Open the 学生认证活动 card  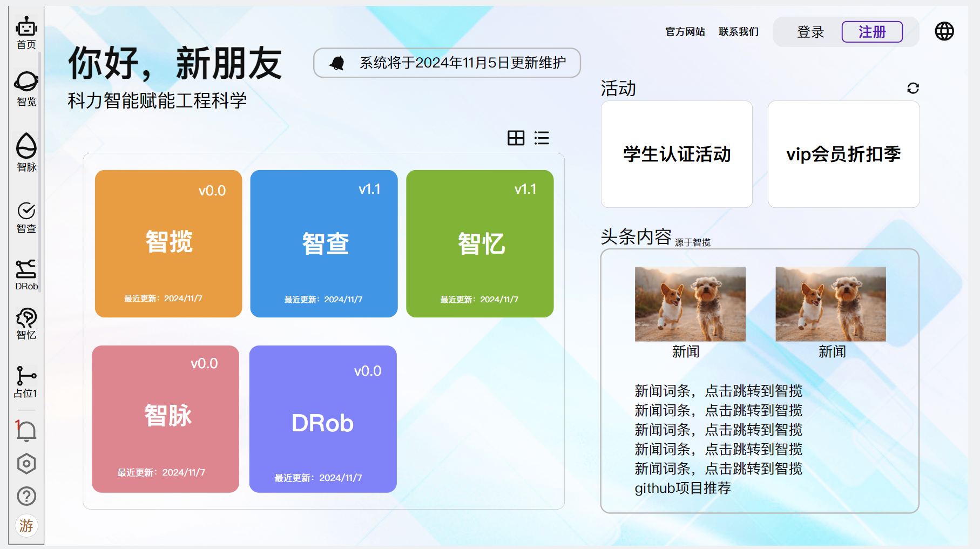(x=677, y=154)
